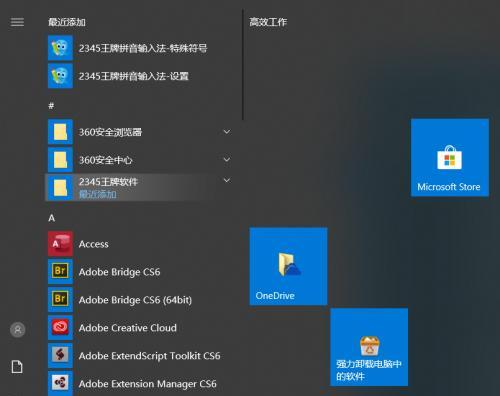This screenshot has width=500, height=396.
Task: Open the Microsoft Store tile label
Action: tap(449, 187)
